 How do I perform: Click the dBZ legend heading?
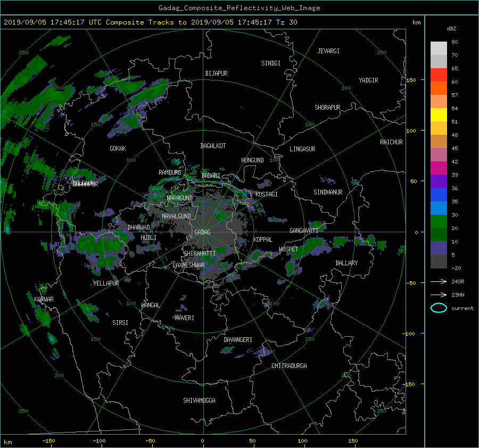451,29
